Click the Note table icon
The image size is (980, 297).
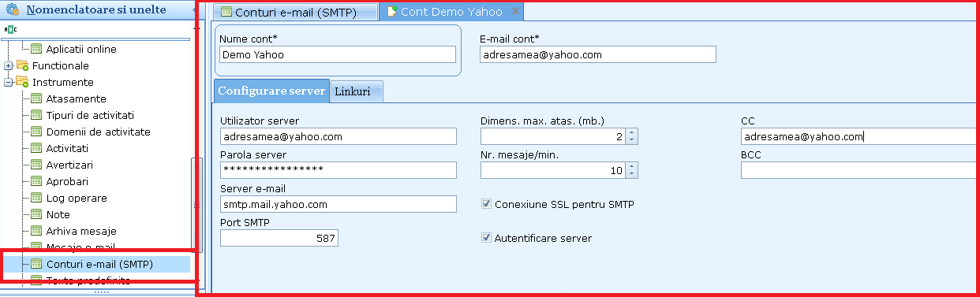point(36,214)
